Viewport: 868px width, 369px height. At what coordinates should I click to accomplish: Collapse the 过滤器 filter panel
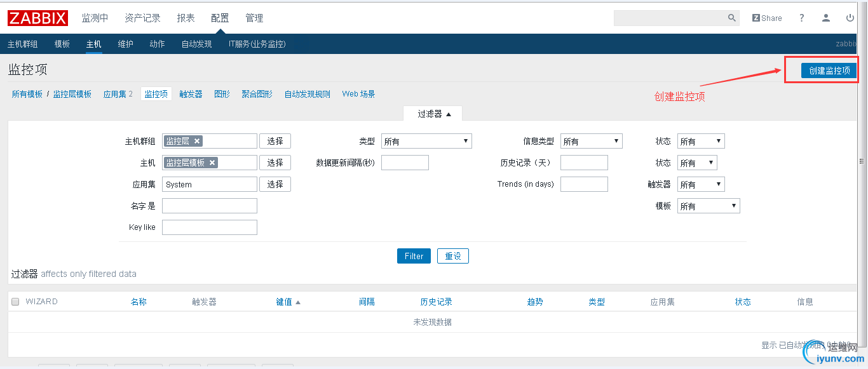(433, 114)
